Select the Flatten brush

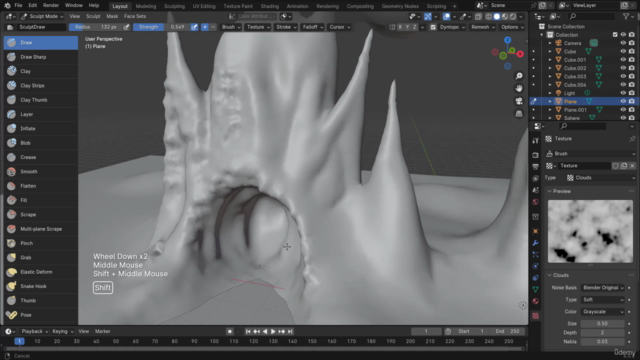41,186
